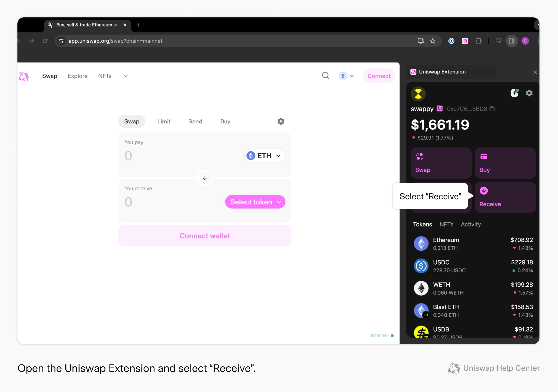Viewport: 558px width, 392px height.
Task: Open extension settings gear icon
Action: [x=529, y=93]
